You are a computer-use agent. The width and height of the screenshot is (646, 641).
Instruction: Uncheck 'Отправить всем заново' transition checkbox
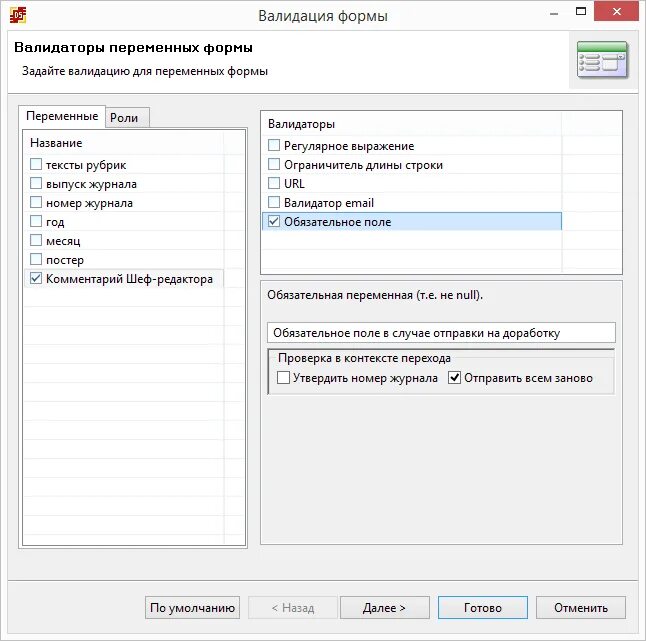[454, 377]
